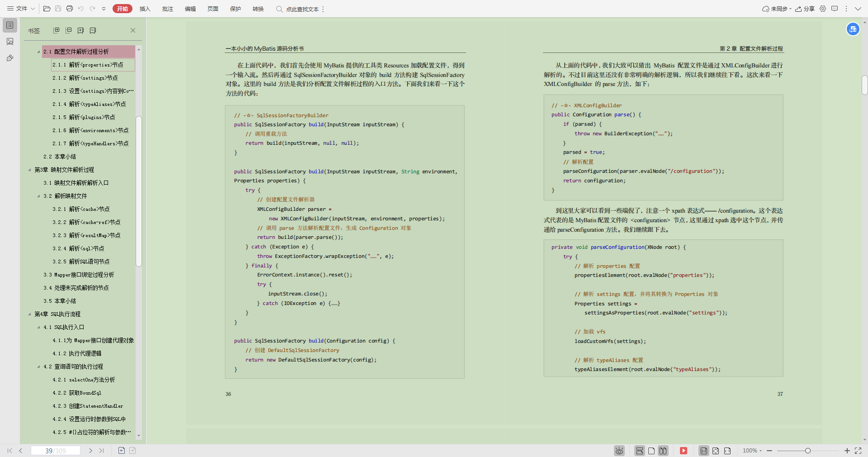Fit page to window

(x=716, y=451)
